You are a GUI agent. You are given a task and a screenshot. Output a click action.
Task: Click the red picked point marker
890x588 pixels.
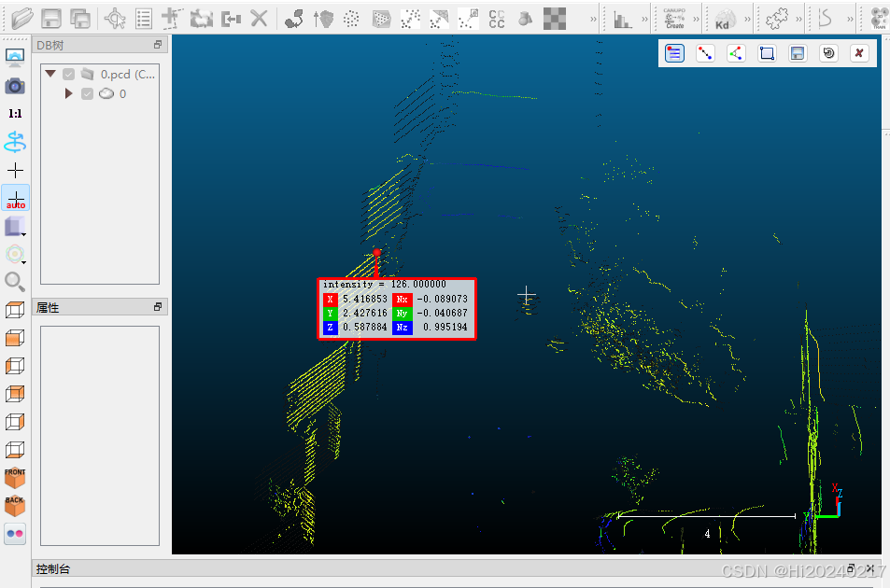tap(377, 252)
